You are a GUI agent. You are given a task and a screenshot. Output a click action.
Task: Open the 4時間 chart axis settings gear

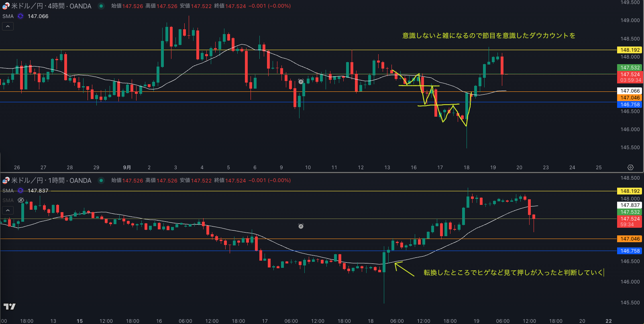coord(630,167)
